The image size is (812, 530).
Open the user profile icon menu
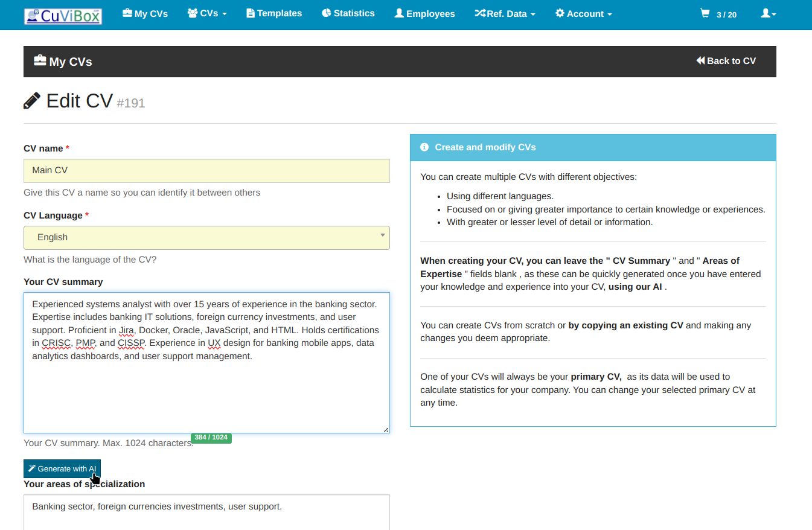point(768,13)
